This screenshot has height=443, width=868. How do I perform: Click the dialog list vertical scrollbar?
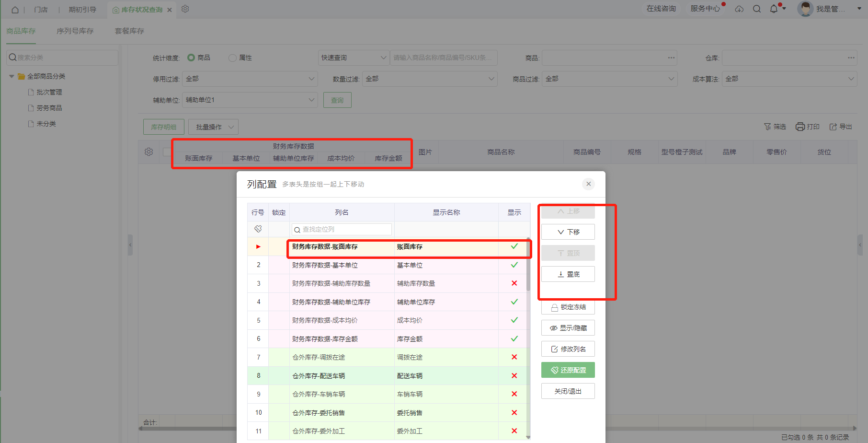tap(528, 265)
